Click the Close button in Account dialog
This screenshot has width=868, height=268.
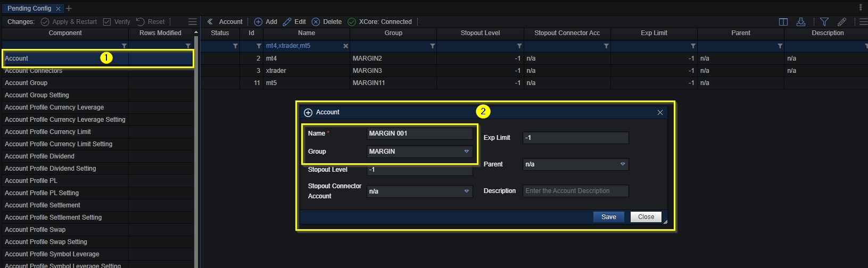pos(646,217)
